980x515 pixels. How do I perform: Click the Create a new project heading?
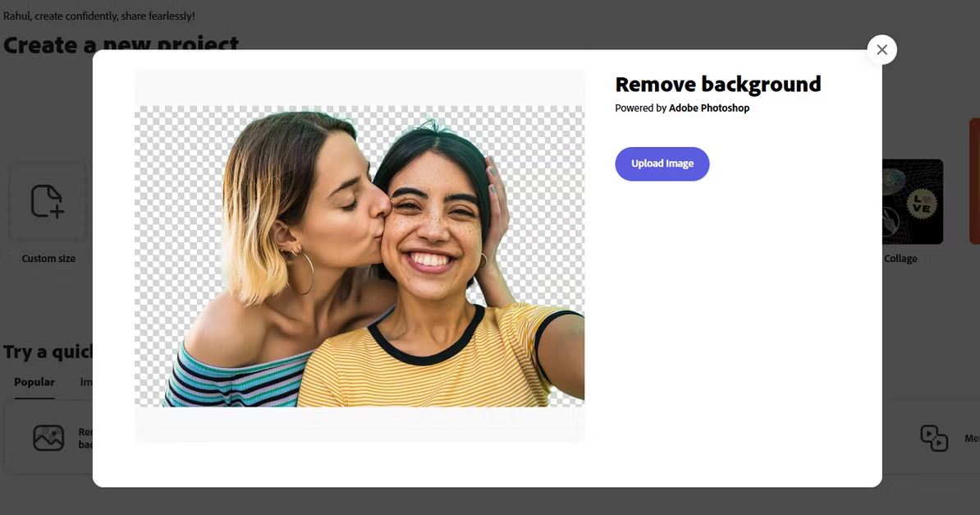121,42
